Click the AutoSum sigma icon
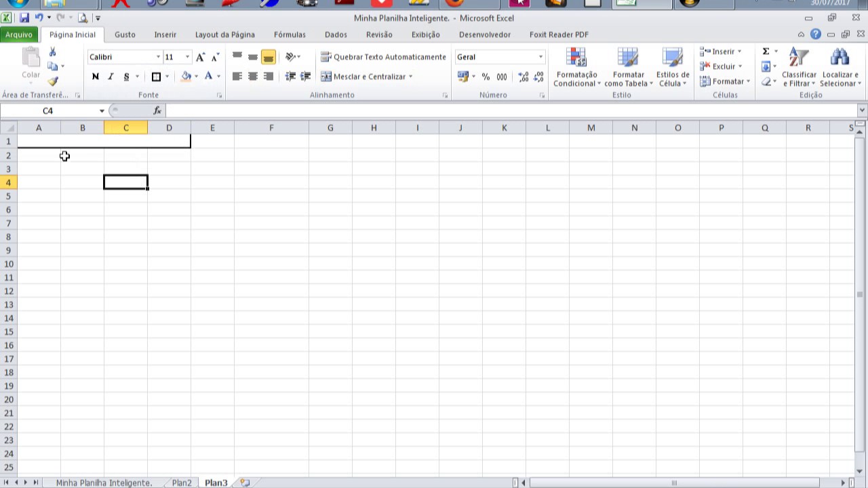Viewport: 868px width, 488px height. pos(766,52)
